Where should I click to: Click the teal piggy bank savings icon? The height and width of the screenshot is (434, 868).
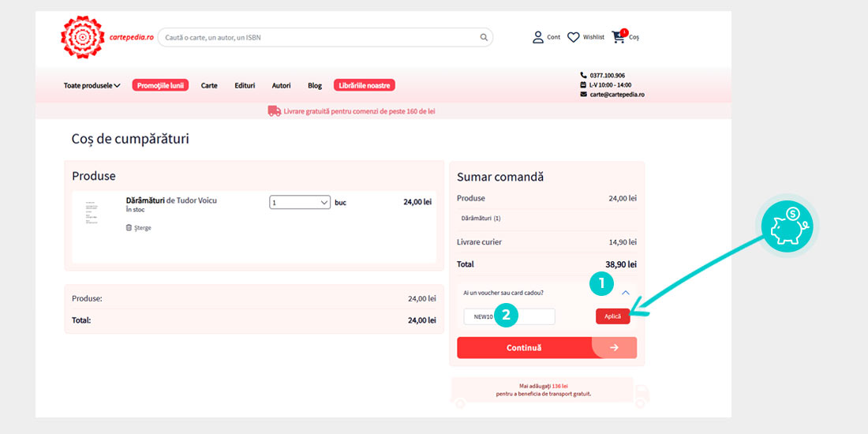(790, 226)
